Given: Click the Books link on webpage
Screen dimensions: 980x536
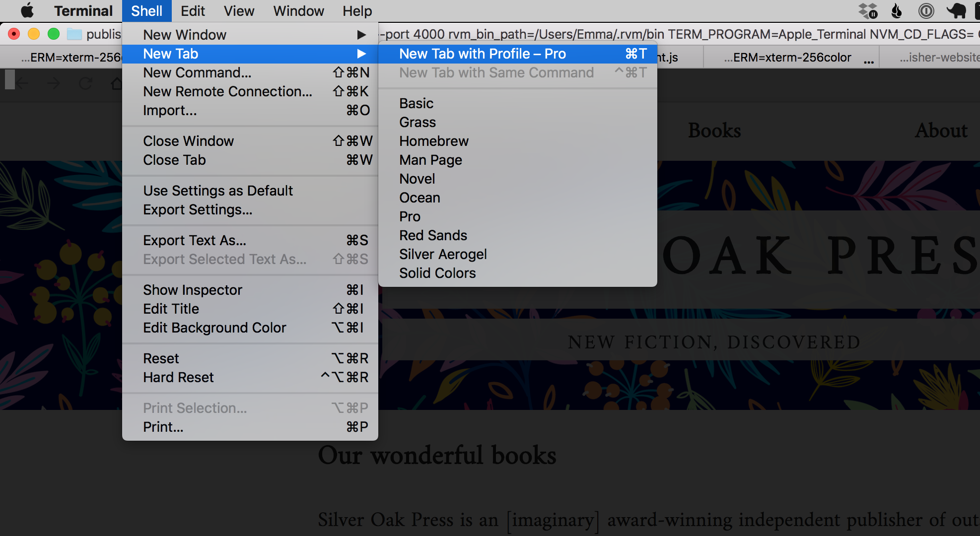Looking at the screenshot, I should click(x=714, y=131).
